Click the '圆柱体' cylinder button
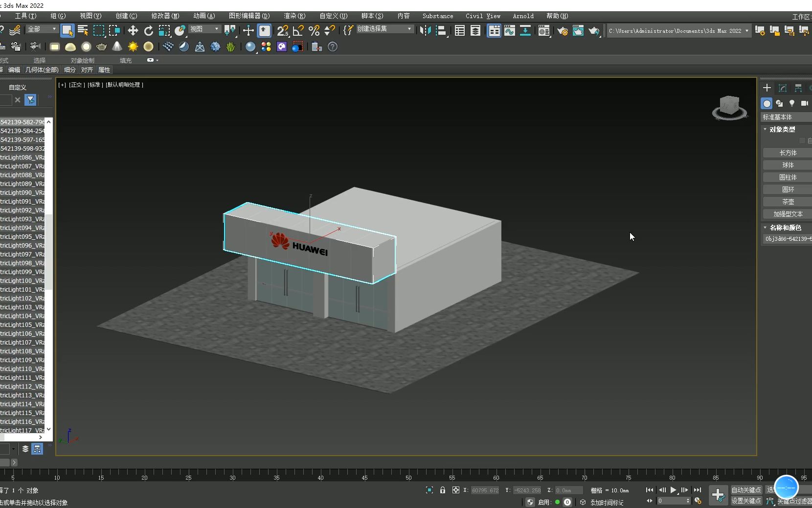812x508 pixels. pyautogui.click(x=788, y=177)
